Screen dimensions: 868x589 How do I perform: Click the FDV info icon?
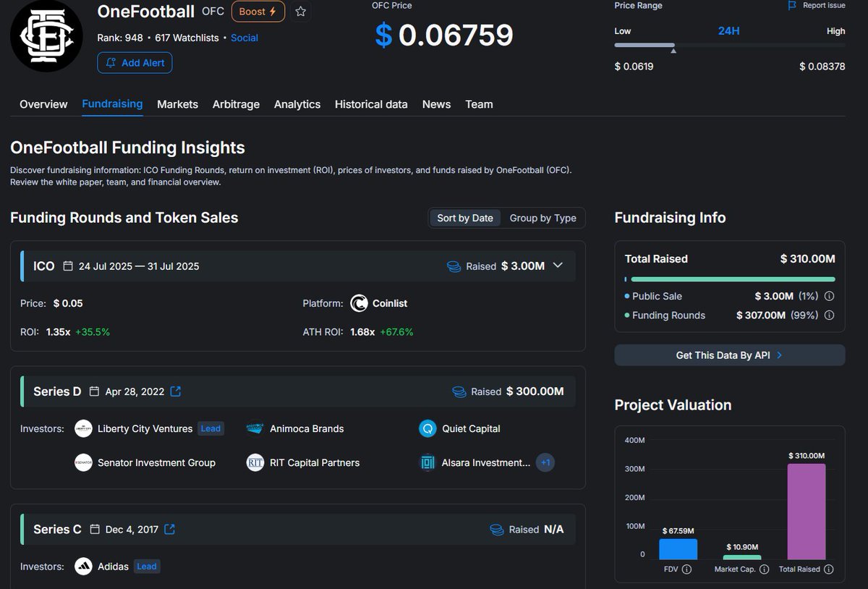686,569
